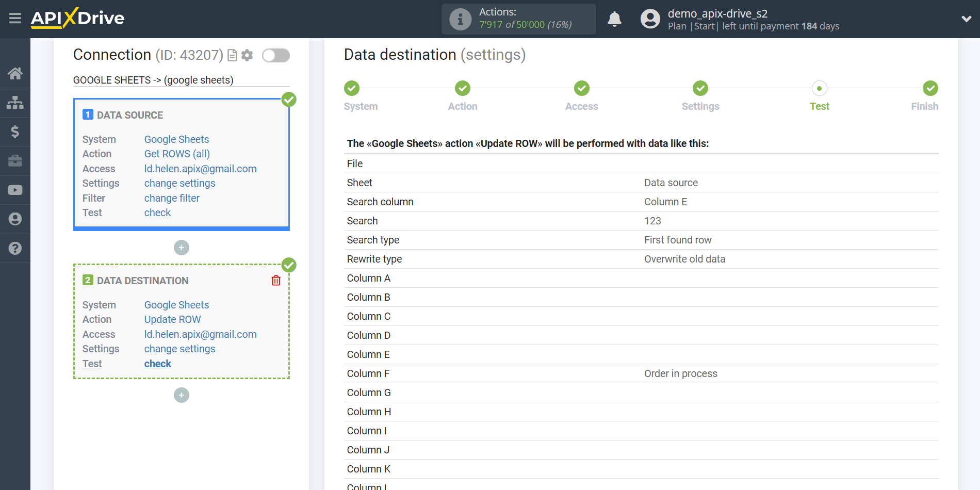Click bold check link in Data Destination
980x490 pixels.
click(x=157, y=364)
